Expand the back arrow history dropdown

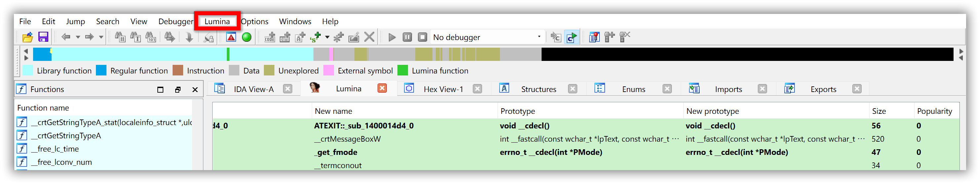point(78,37)
